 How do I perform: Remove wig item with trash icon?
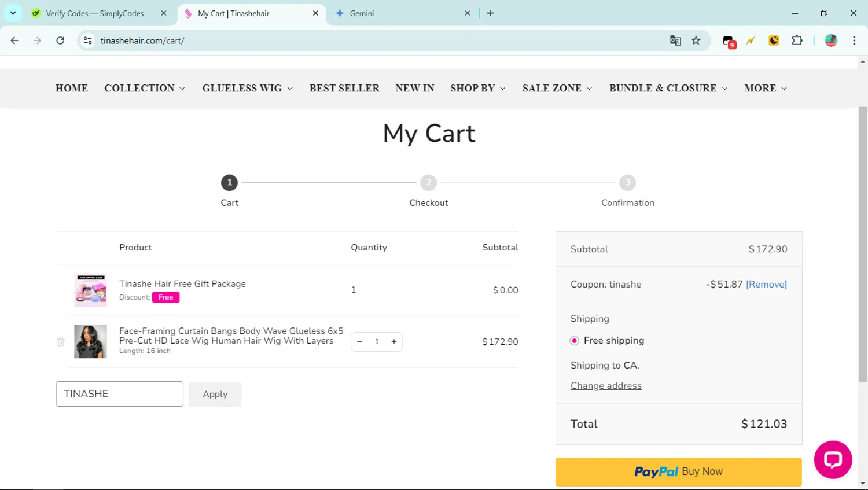[61, 341]
